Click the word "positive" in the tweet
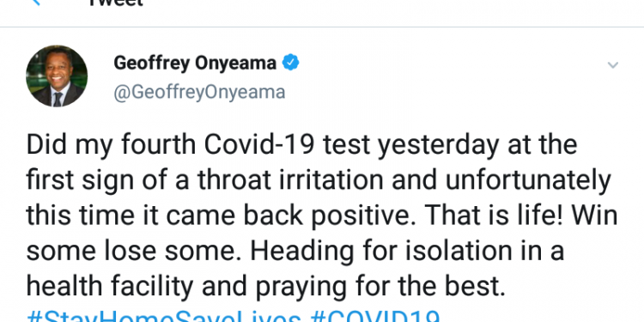The image size is (644, 322). (360, 216)
